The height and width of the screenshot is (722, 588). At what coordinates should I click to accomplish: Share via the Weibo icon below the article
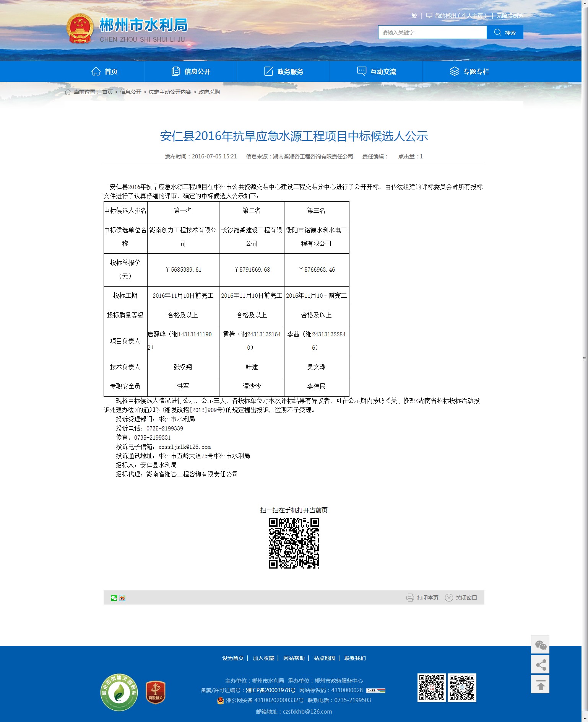click(x=122, y=598)
